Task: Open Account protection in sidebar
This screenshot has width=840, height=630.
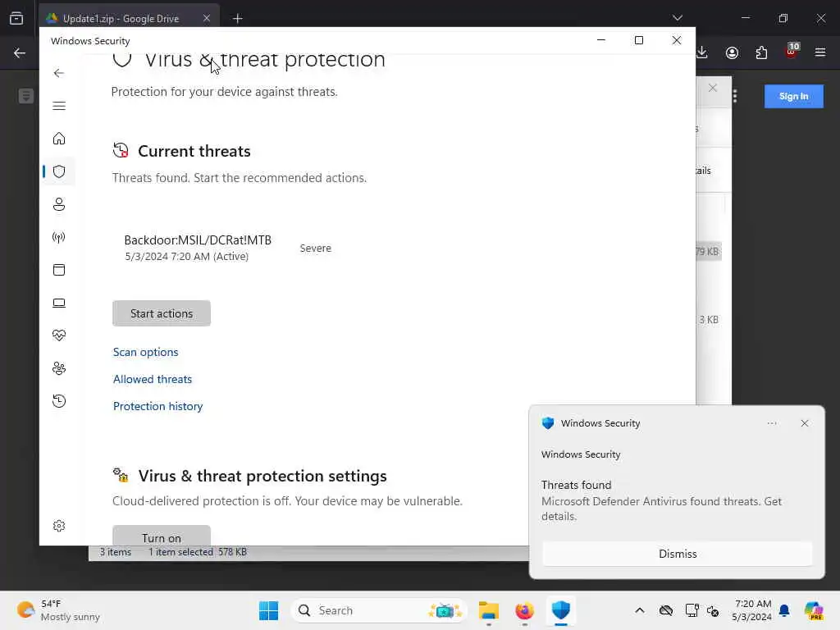Action: click(59, 204)
